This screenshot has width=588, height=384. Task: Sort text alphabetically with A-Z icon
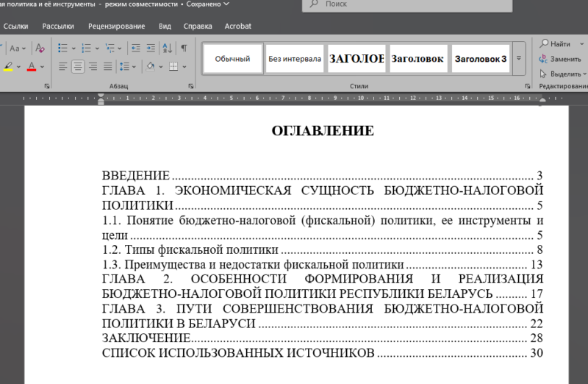click(x=168, y=48)
